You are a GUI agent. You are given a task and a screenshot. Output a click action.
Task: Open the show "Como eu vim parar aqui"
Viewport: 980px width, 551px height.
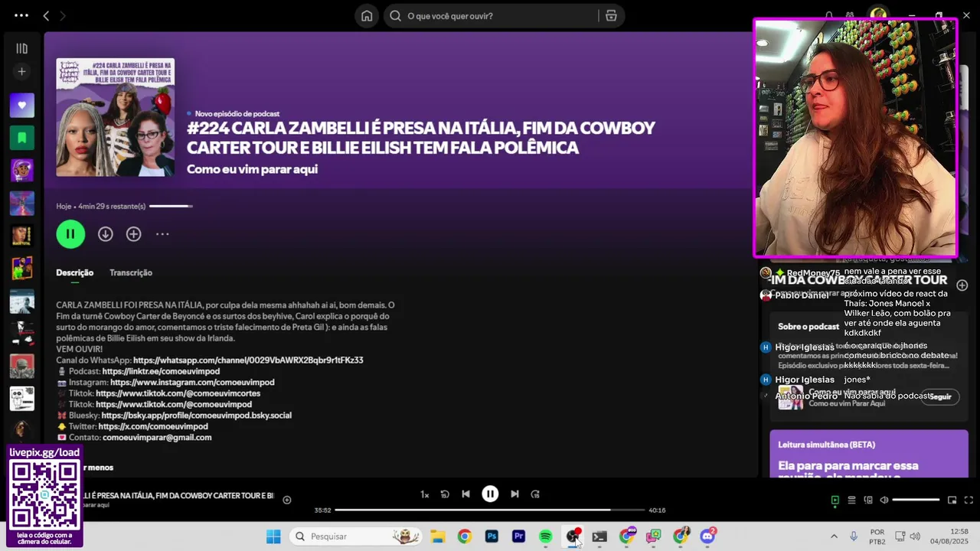point(252,169)
